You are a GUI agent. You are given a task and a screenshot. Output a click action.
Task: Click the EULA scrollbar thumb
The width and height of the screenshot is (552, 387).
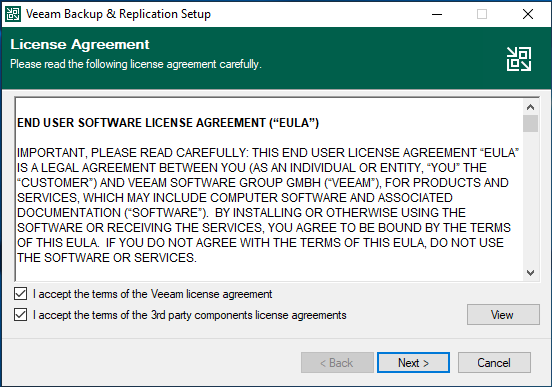[x=530, y=124]
